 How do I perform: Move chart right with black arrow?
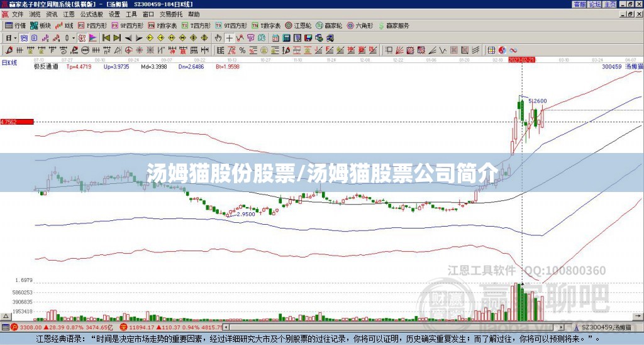(139, 38)
